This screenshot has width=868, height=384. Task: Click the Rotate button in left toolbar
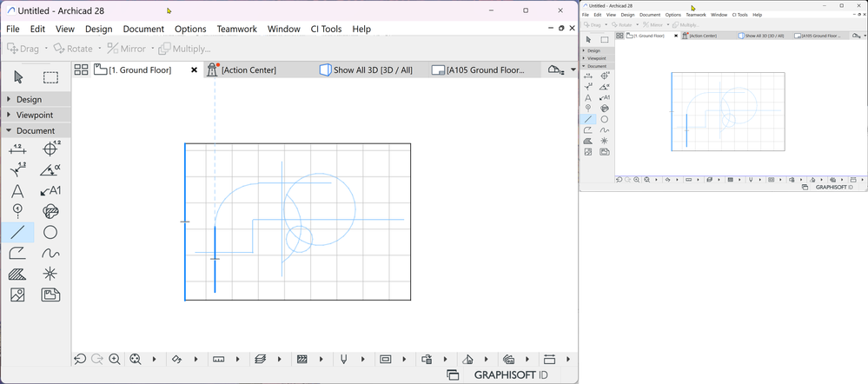(x=73, y=49)
